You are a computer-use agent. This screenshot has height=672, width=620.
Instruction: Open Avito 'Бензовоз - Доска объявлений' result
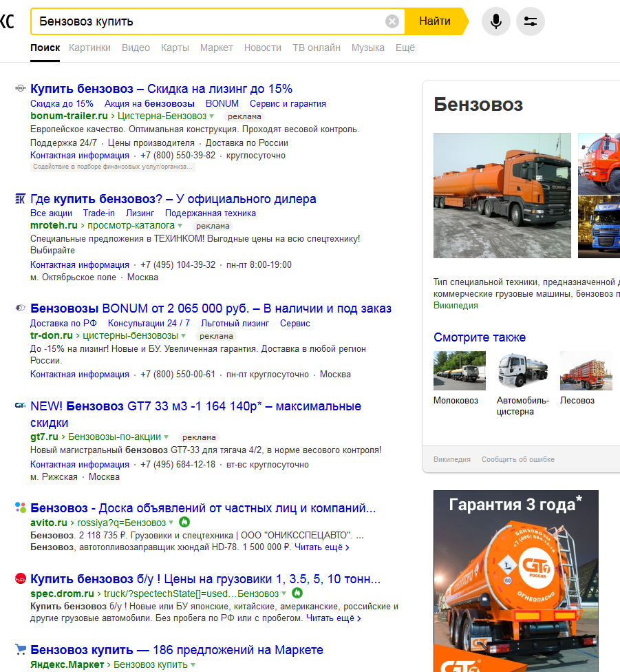coord(203,508)
